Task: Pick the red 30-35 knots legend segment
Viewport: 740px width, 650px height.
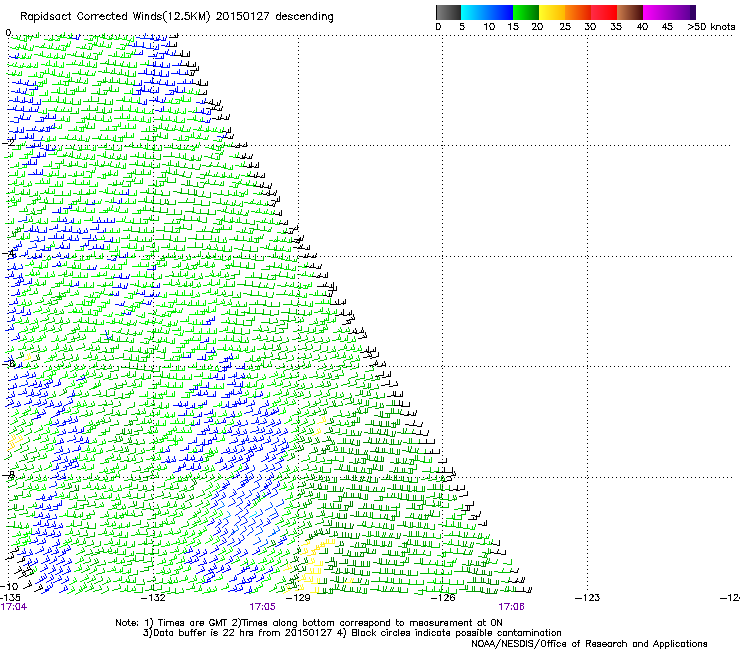Action: click(x=604, y=12)
